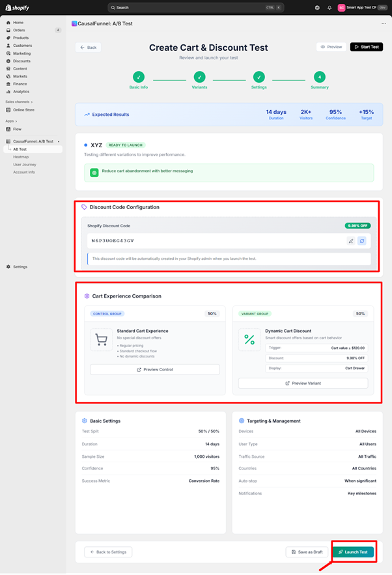Open the notifications bell in top bar
The height and width of the screenshot is (575, 392).
329,8
